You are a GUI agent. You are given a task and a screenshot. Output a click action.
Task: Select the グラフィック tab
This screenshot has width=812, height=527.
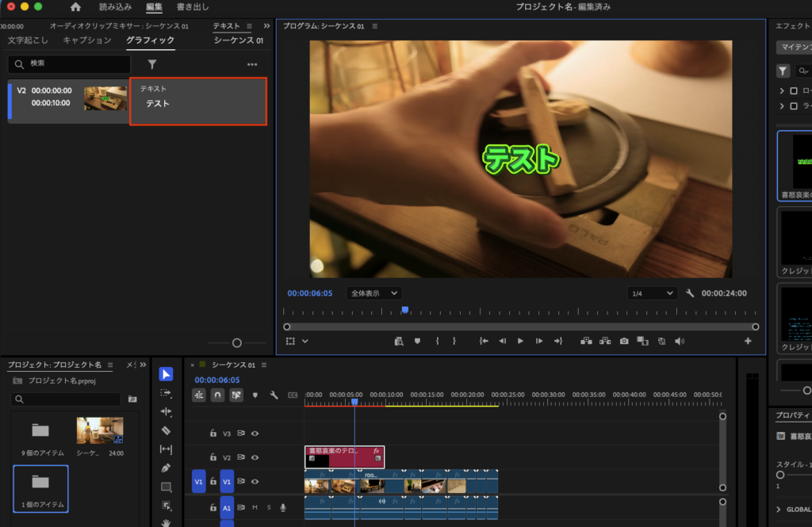coord(150,40)
